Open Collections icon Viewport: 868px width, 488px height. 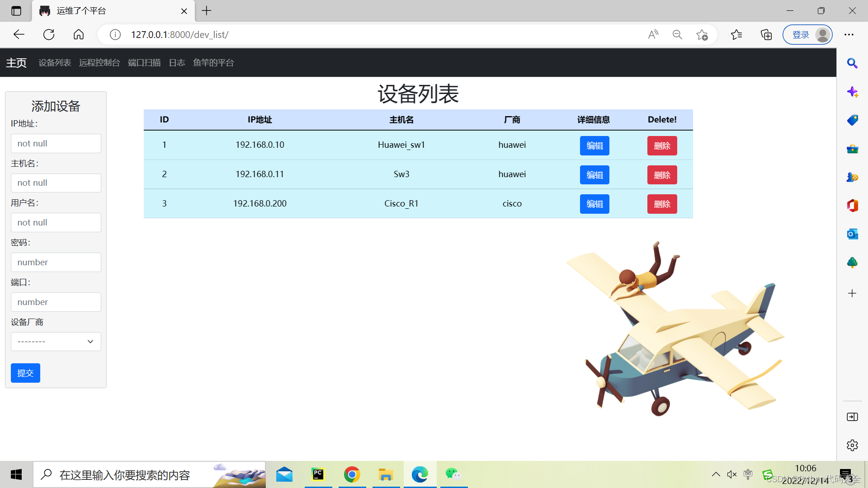point(766,35)
